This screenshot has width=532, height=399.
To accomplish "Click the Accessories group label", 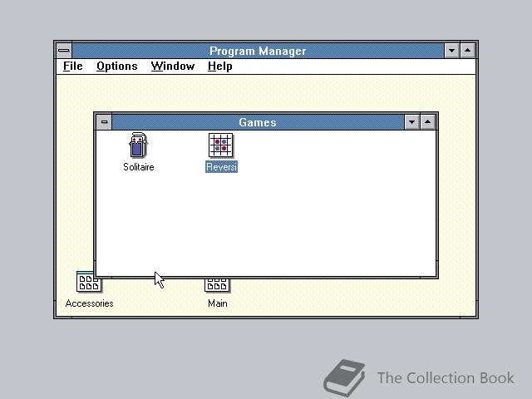I will click(x=89, y=303).
